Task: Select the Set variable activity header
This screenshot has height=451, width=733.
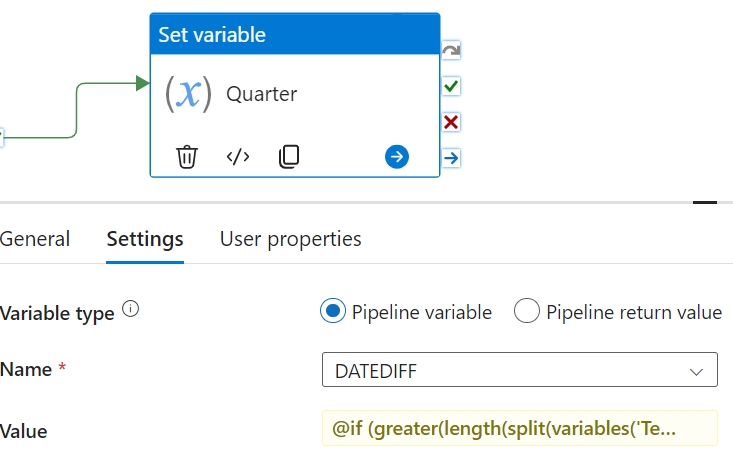Action: 295,34
